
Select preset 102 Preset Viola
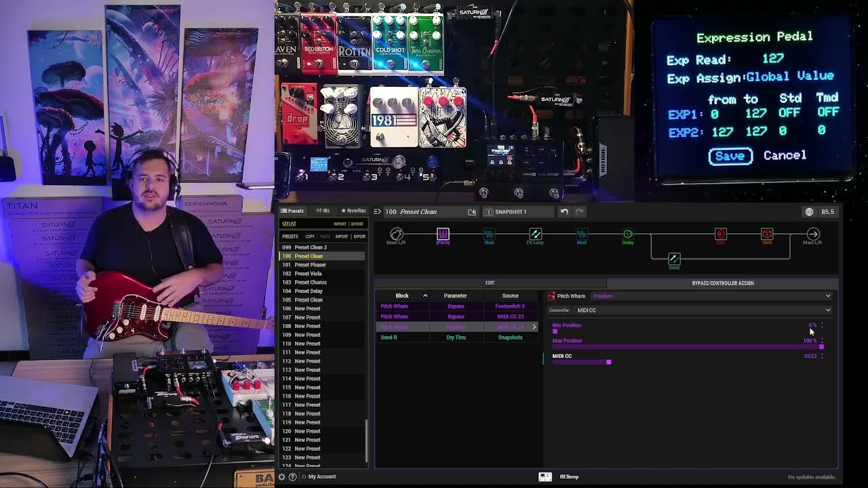pos(322,274)
